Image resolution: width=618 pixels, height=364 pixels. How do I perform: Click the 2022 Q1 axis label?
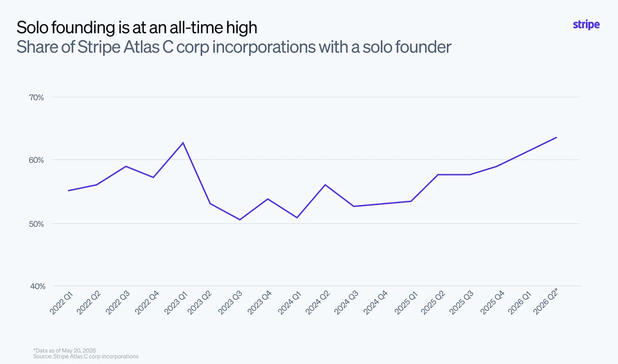(61, 303)
